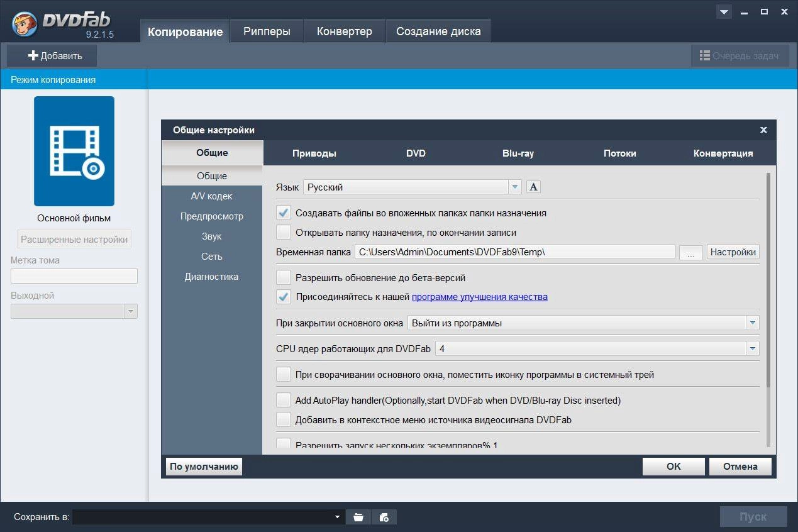798x532 pixels.
Task: Switch to the Конвертер tab
Action: tap(344, 31)
